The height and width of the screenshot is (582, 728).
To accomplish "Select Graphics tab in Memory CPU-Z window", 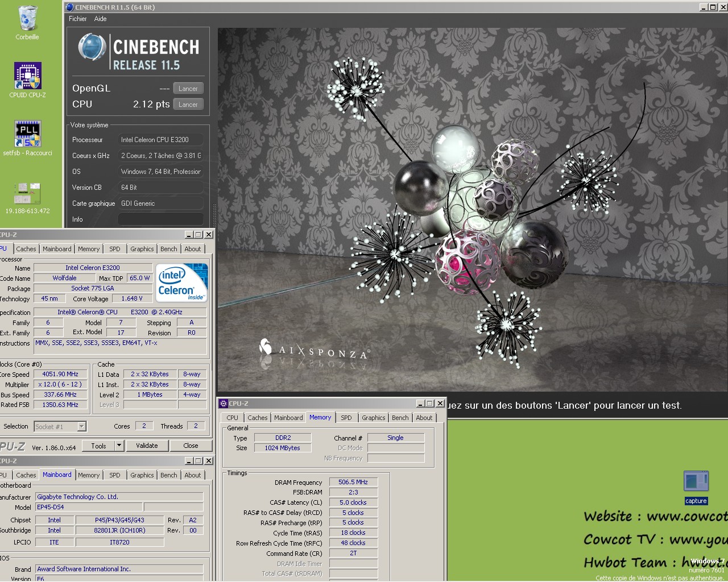I will coord(374,418).
